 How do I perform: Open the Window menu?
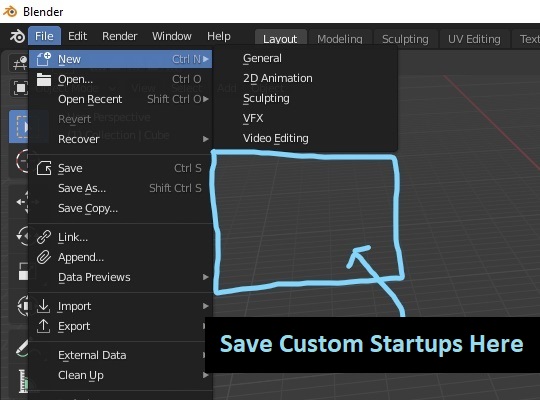pos(172,36)
